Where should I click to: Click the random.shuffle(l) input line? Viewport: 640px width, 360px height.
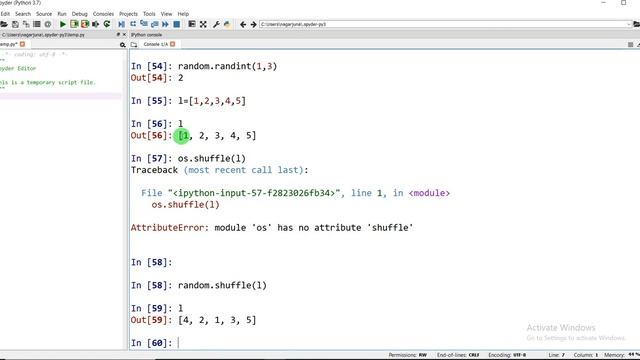222,285
